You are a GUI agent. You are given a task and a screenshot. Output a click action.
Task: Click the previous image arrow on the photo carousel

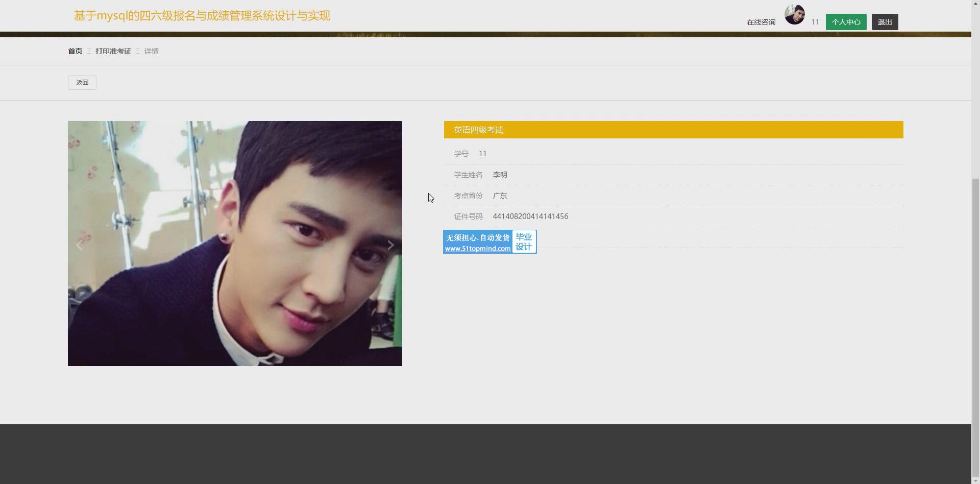pos(79,246)
